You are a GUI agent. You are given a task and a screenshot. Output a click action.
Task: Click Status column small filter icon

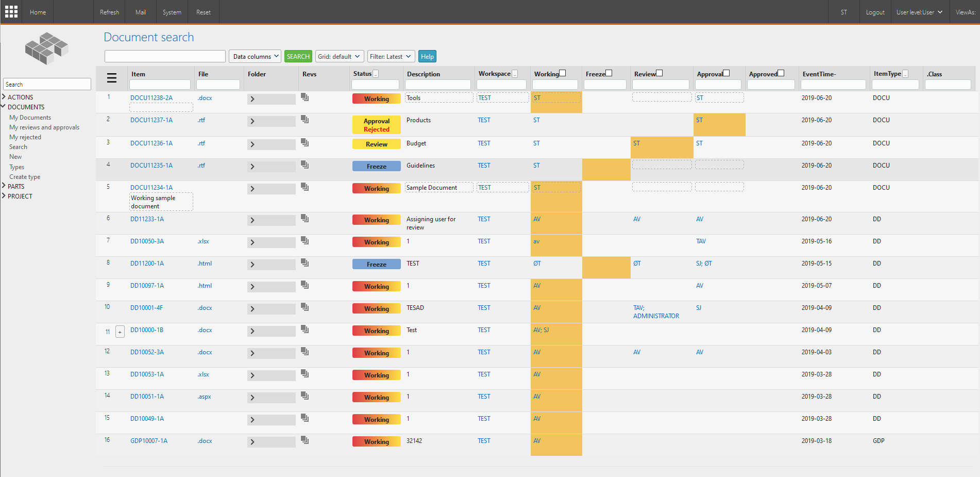pyautogui.click(x=376, y=74)
